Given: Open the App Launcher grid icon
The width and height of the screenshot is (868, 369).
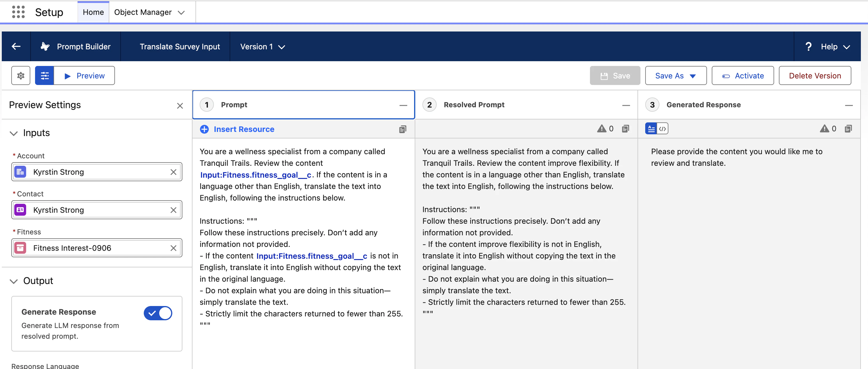Looking at the screenshot, I should coord(18,12).
